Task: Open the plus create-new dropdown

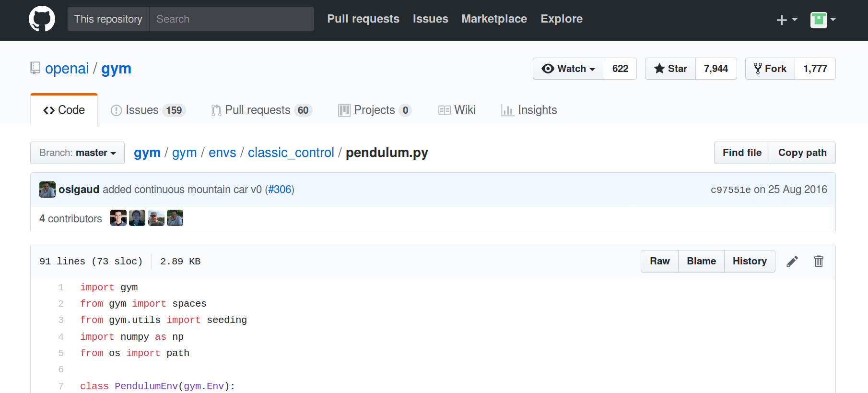Action: [786, 20]
